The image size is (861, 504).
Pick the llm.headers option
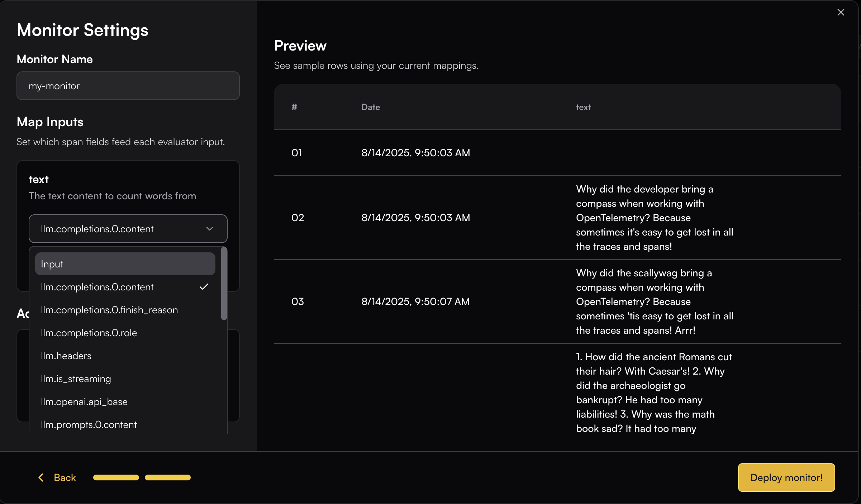(x=66, y=356)
